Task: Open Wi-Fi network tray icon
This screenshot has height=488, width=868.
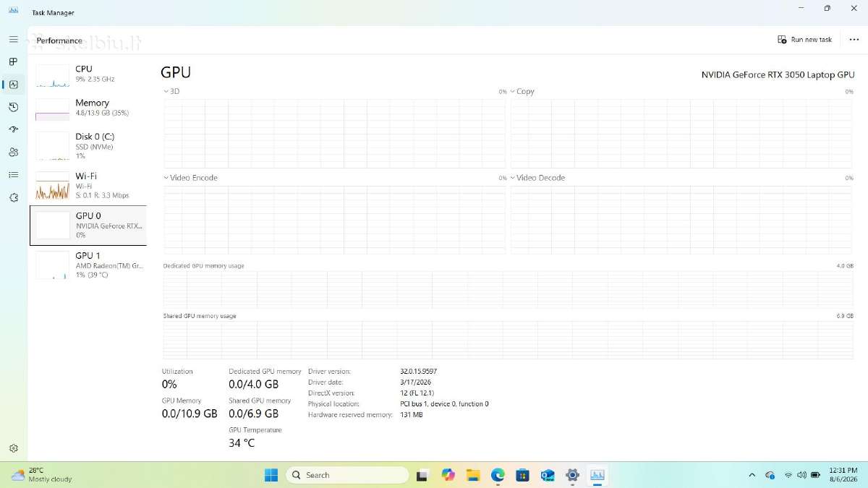Action: tap(788, 475)
